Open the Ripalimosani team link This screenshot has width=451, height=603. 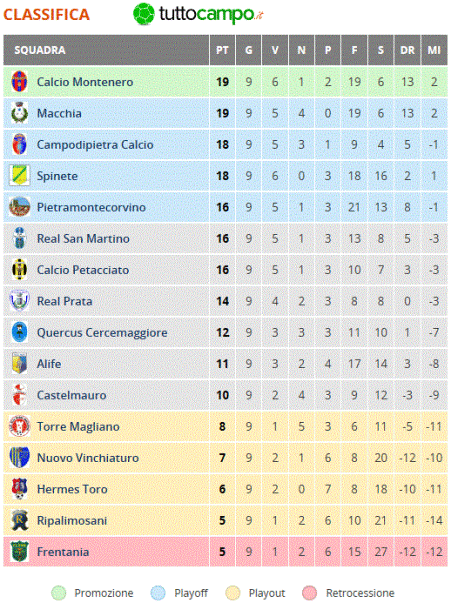click(72, 520)
